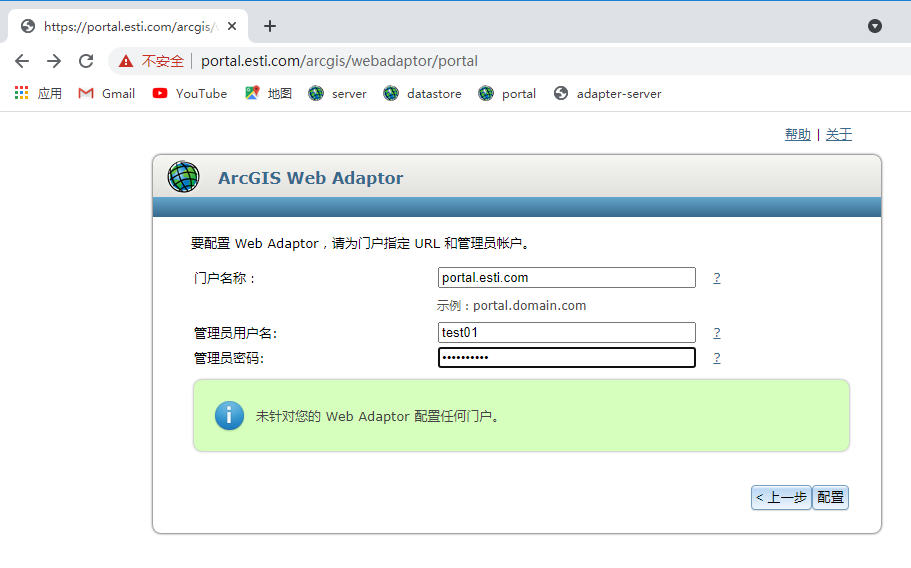
Task: Open the tab search dropdown arrow
Action: 875,26
